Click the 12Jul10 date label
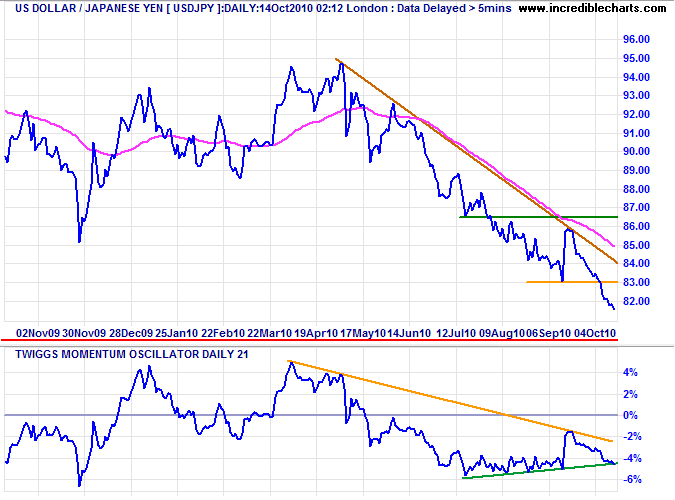This screenshot has width=675, height=500. coord(456,333)
